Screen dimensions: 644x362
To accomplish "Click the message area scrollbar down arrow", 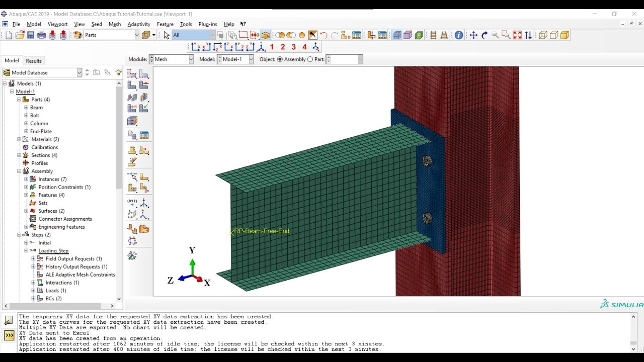I will (x=633, y=349).
